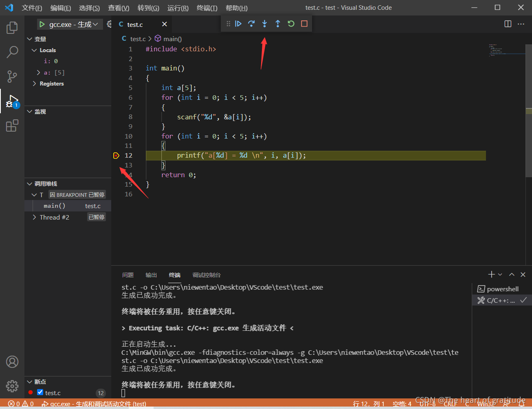Collapse the 断点 section
The height and width of the screenshot is (409, 532).
click(x=29, y=382)
